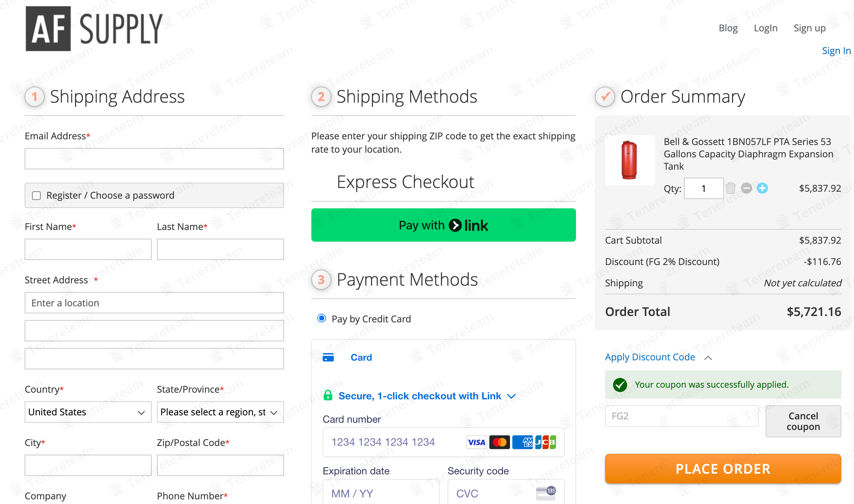Click the AF Supply logo
Image resolution: width=854 pixels, height=504 pixels.
(x=94, y=29)
